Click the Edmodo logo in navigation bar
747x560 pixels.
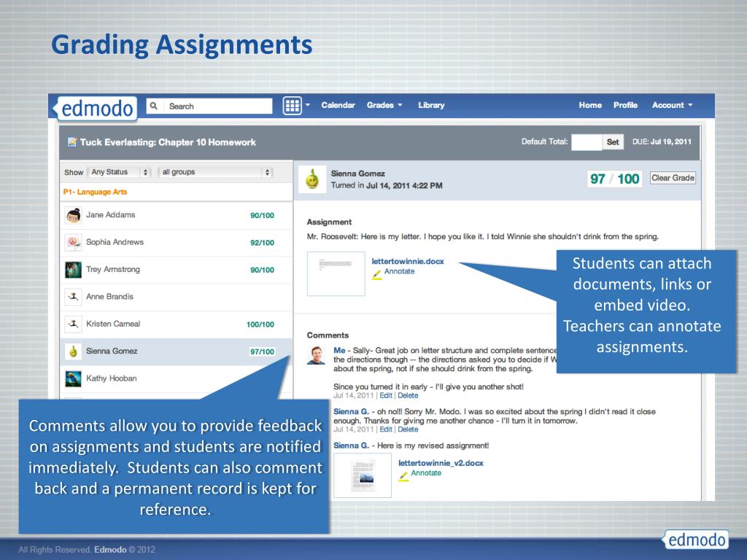[97, 108]
